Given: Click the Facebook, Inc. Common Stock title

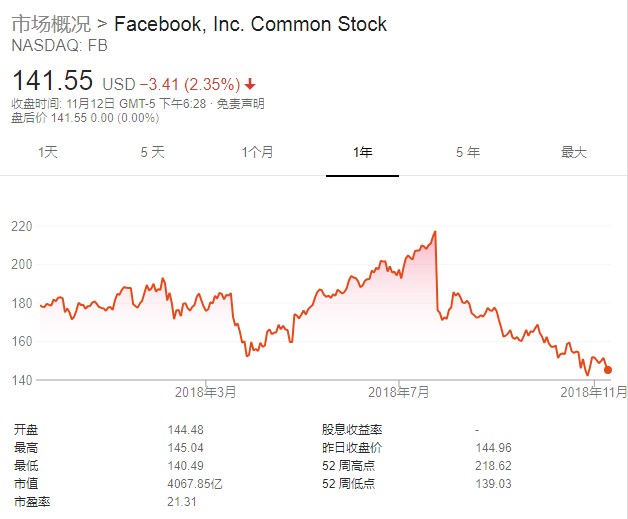Looking at the screenshot, I should (x=251, y=24).
